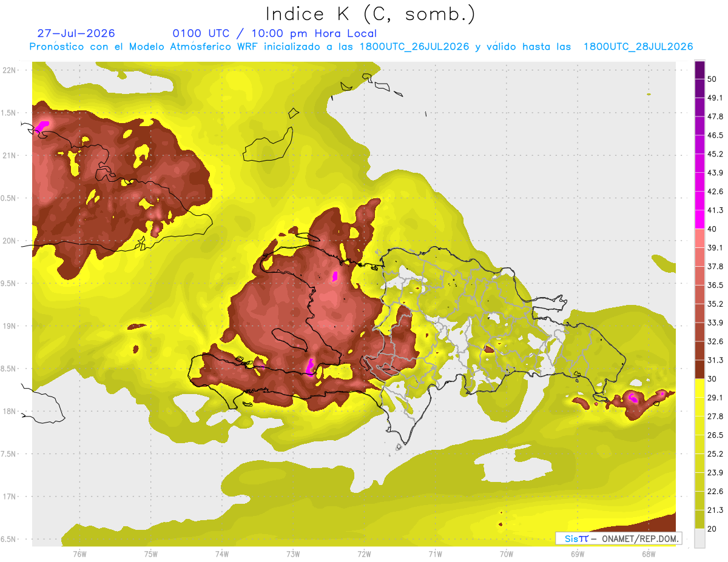Click the '69W' longitude axis label
Image resolution: width=728 pixels, height=562 pixels.
578,554
